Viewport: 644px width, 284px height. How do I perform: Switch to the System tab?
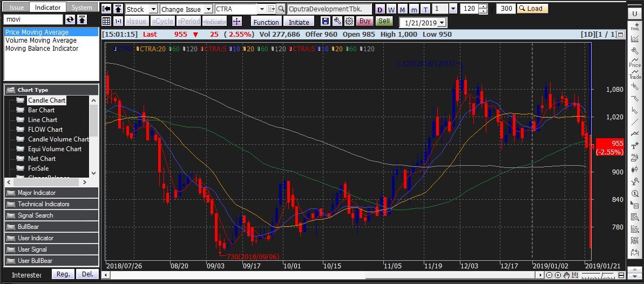tap(82, 8)
